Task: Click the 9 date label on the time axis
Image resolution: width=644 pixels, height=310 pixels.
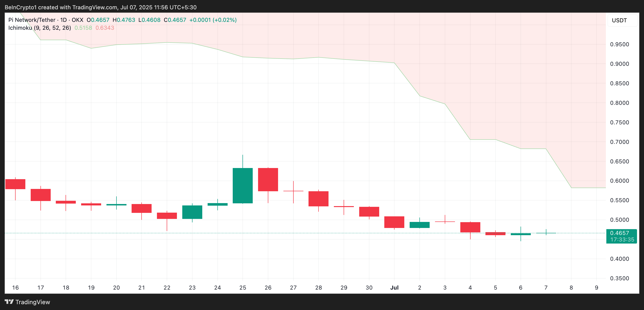Action: tap(597, 287)
